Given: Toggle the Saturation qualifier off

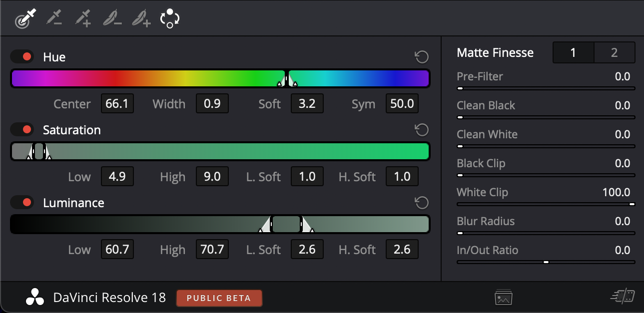Looking at the screenshot, I should (x=22, y=130).
